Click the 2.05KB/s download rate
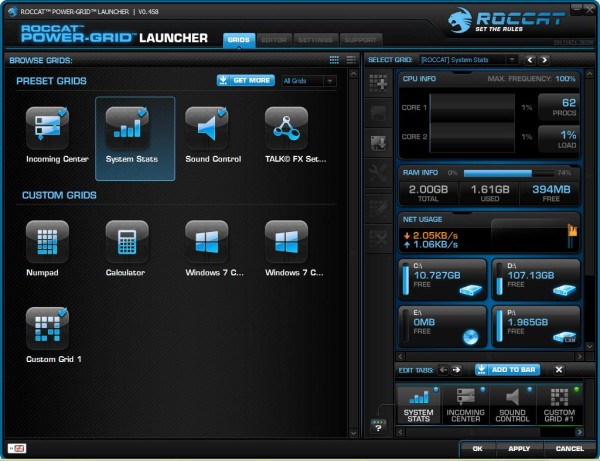Image resolution: width=600 pixels, height=461 pixels. point(435,236)
